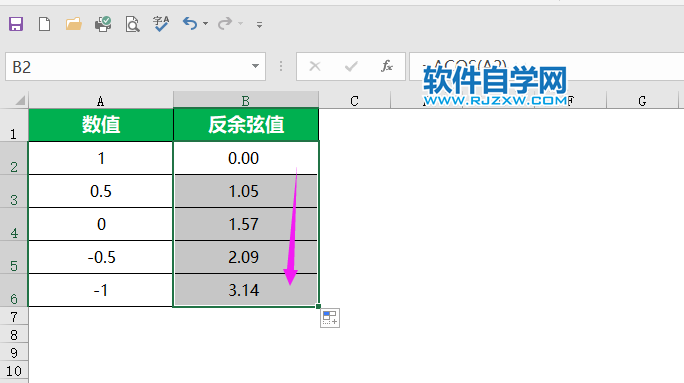Create a new blank workbook
This screenshot has width=684, height=383.
44,24
